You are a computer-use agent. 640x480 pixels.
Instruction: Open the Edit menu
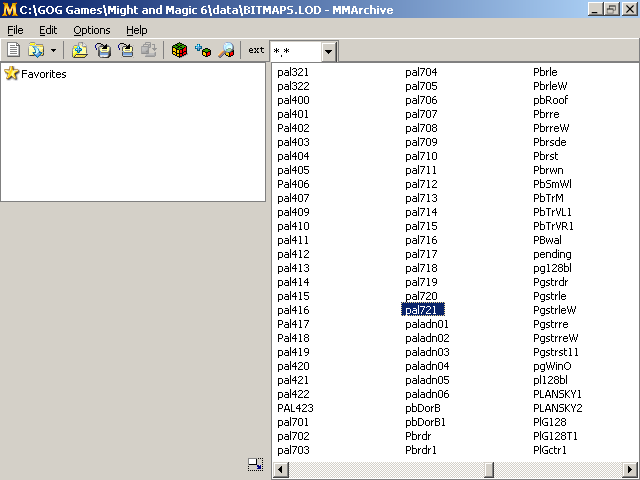(x=48, y=30)
